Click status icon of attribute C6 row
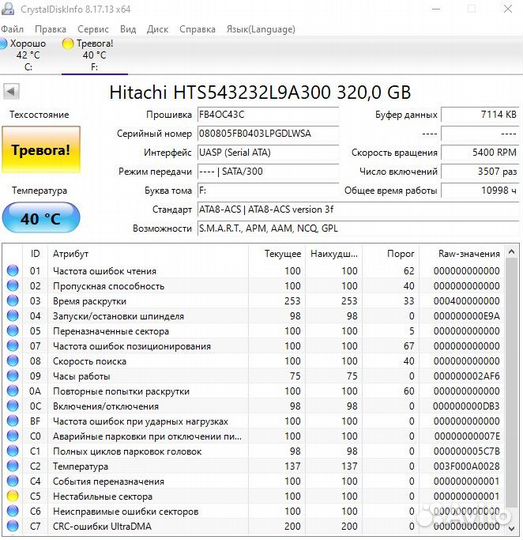 pyautogui.click(x=13, y=511)
